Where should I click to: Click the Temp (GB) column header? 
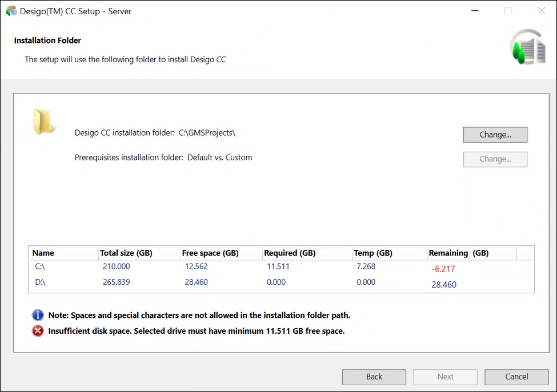[x=372, y=253]
